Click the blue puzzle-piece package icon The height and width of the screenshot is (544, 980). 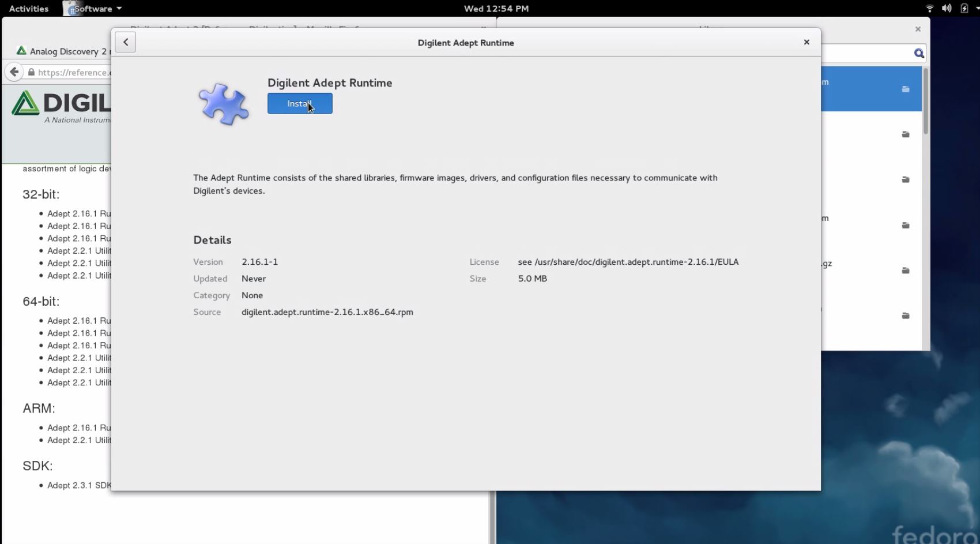point(224,104)
